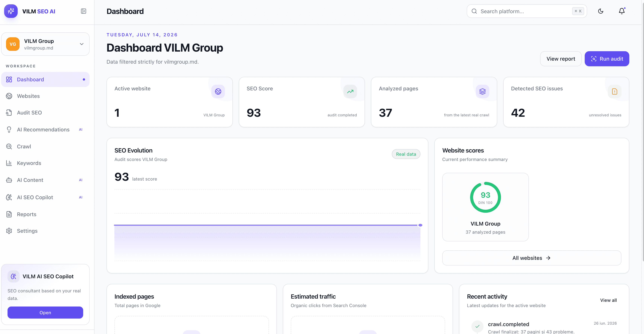Go to Settings page
Screen dimensions: 644x334
(x=45, y=231)
